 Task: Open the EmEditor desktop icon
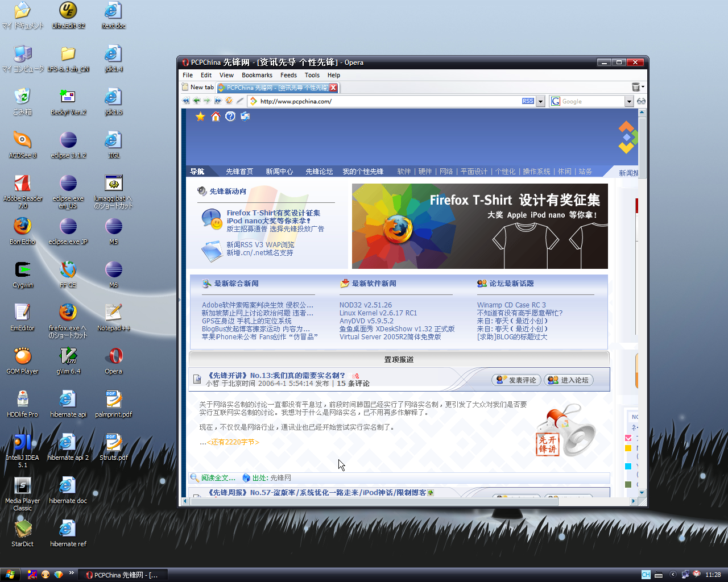point(22,318)
